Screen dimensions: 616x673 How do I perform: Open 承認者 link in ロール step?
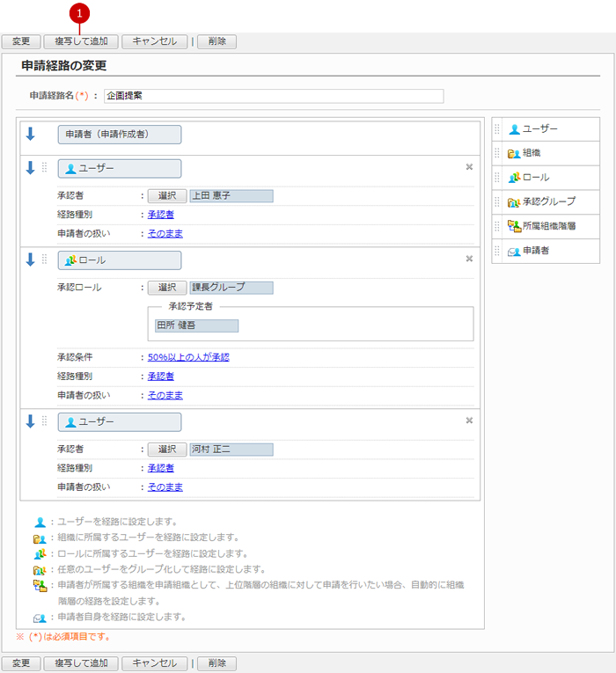pyautogui.click(x=161, y=377)
